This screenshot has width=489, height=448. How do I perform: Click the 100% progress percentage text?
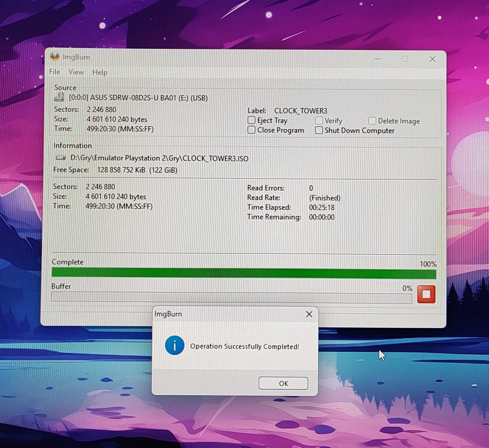pos(428,264)
